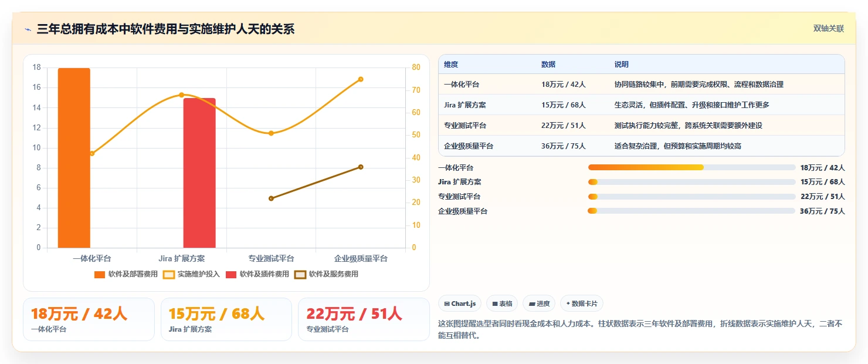Open the 22万元 / 51人 data card
Image resolution: width=868 pixels, height=364 pixels.
click(364, 319)
